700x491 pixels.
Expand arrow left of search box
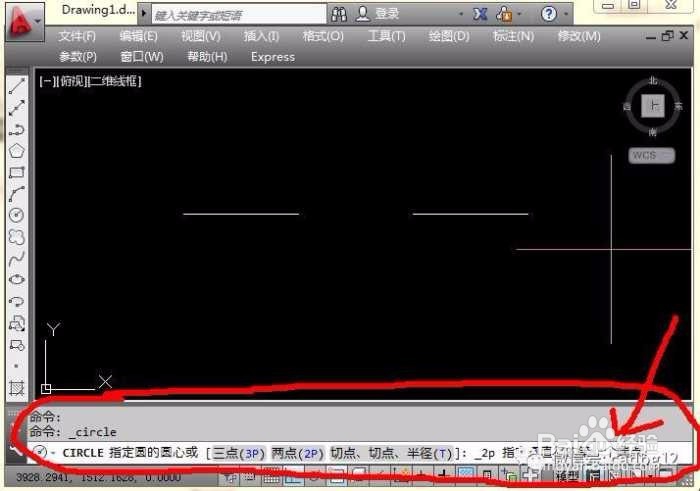click(x=144, y=13)
